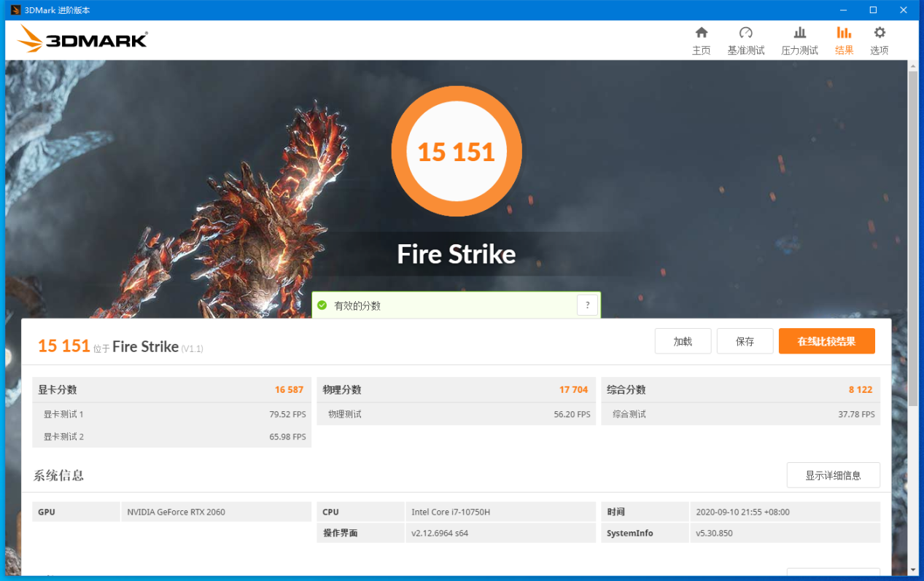This screenshot has height=581, width=924.
Task: Click the 综合测试 row label
Action: (629, 414)
